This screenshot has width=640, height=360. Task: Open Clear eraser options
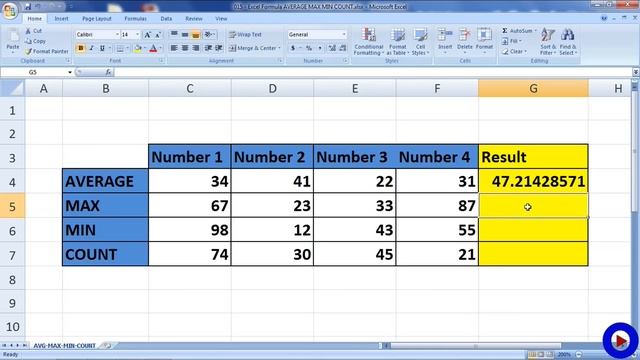coord(514,51)
